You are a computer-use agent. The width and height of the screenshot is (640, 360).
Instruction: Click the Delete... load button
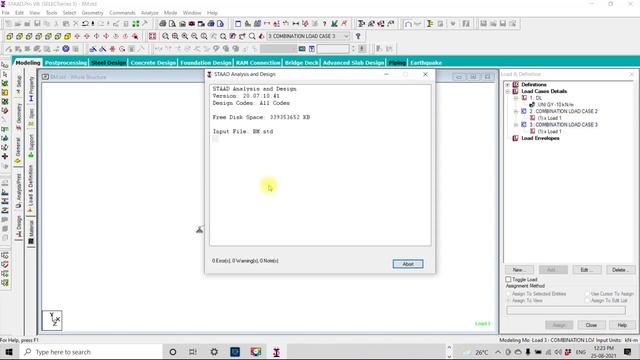tap(620, 270)
